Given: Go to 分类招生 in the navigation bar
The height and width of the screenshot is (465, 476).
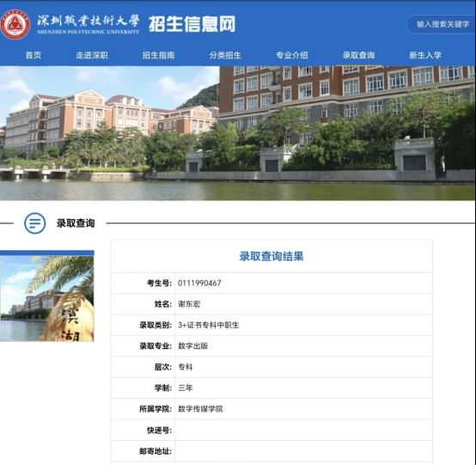Looking at the screenshot, I should coord(225,55).
